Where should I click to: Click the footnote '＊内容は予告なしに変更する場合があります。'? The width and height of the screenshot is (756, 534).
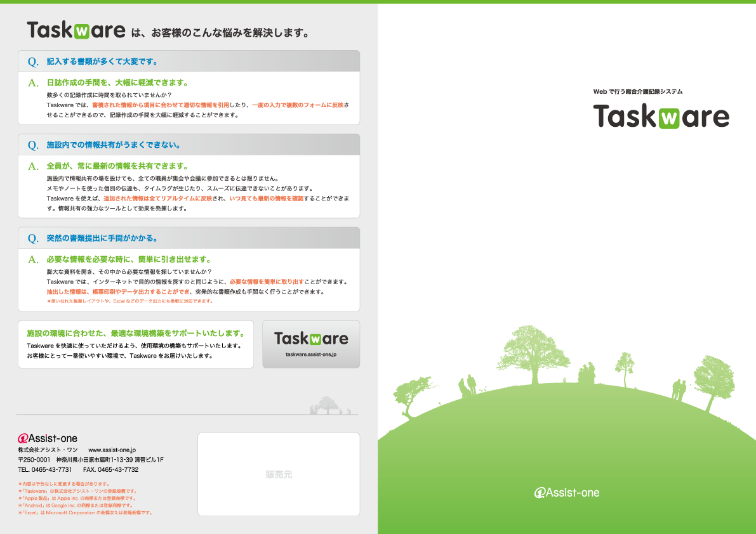click(x=64, y=484)
